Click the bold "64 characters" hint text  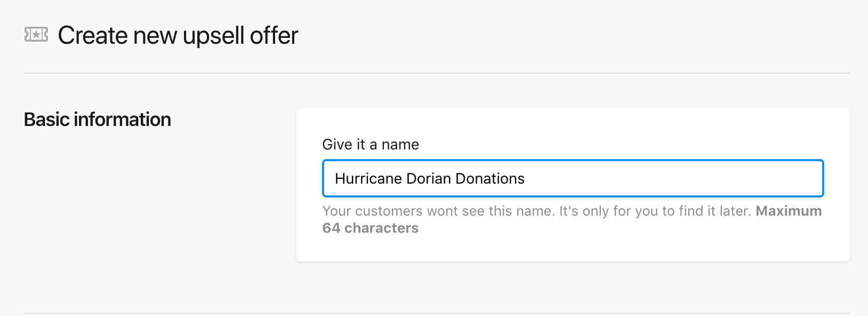(371, 228)
